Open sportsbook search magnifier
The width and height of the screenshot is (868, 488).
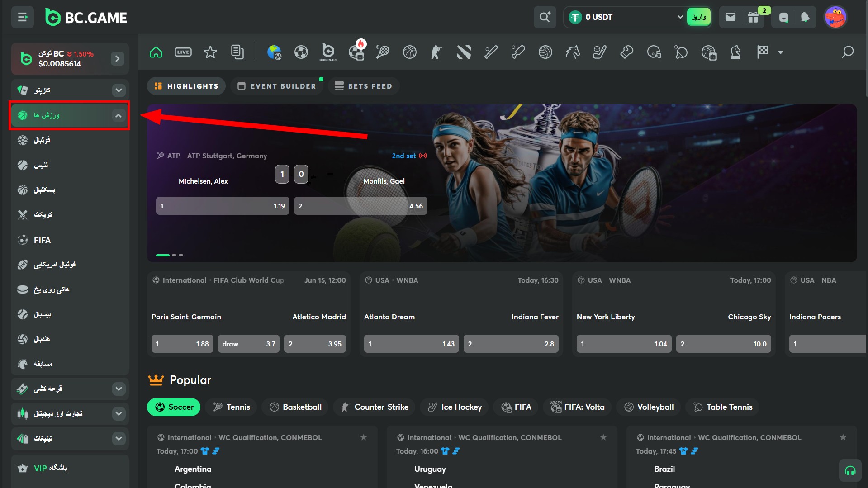point(848,52)
